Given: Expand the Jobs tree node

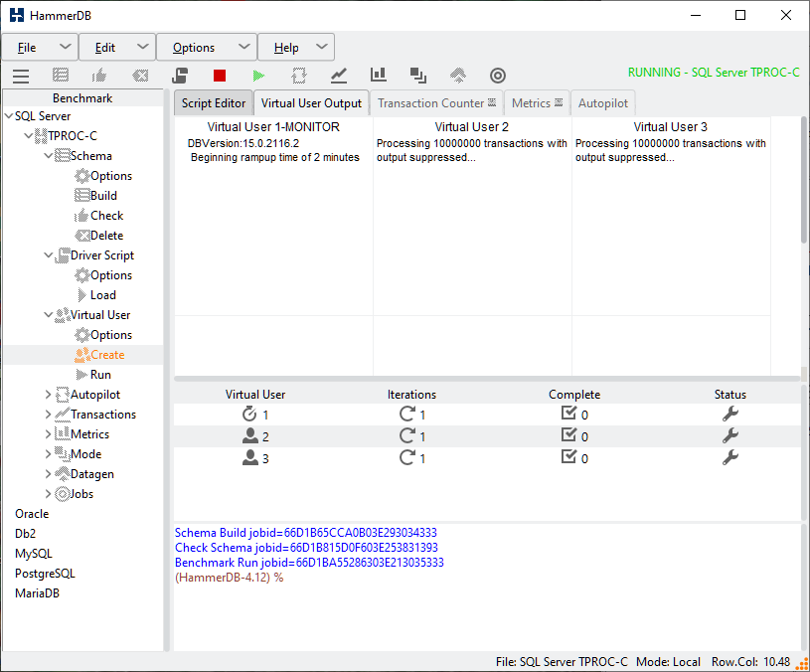Looking at the screenshot, I should click(49, 494).
